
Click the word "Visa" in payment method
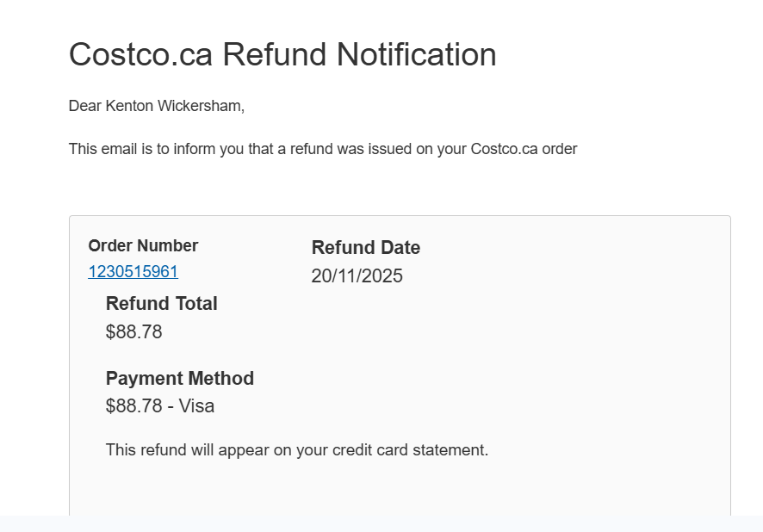pyautogui.click(x=196, y=406)
